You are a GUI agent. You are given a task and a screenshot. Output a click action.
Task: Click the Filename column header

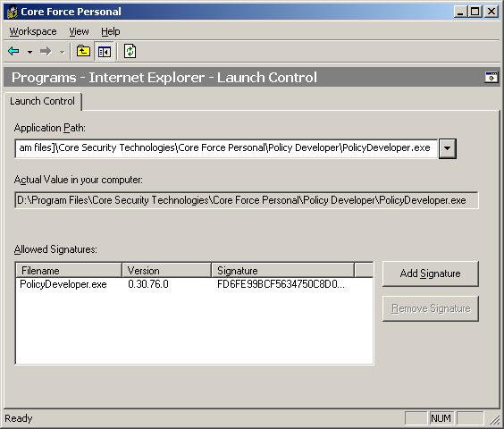(69, 270)
